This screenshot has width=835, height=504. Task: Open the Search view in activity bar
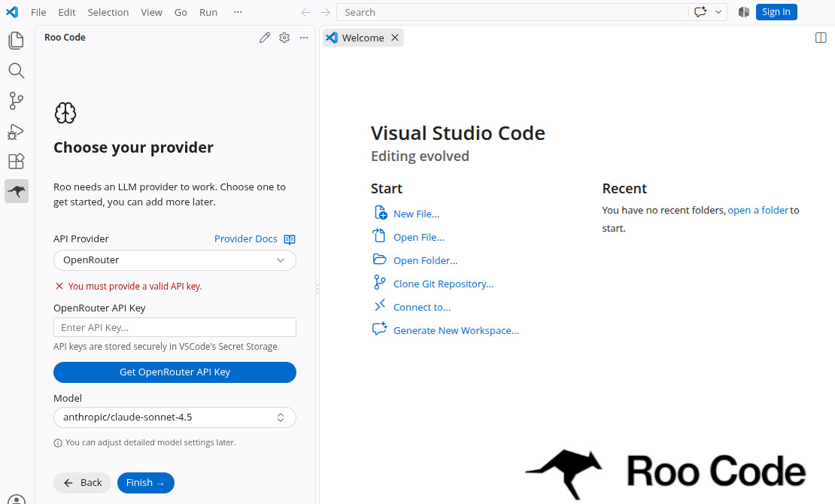pos(16,71)
